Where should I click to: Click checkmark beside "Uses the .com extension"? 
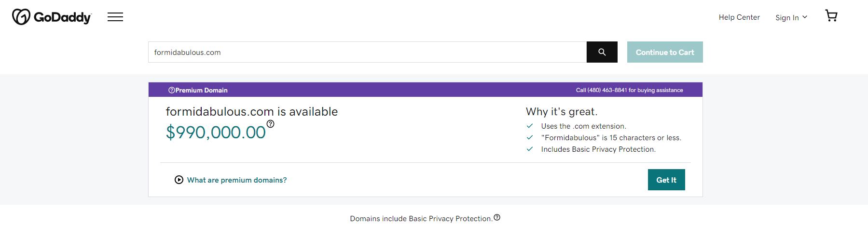[x=530, y=126]
